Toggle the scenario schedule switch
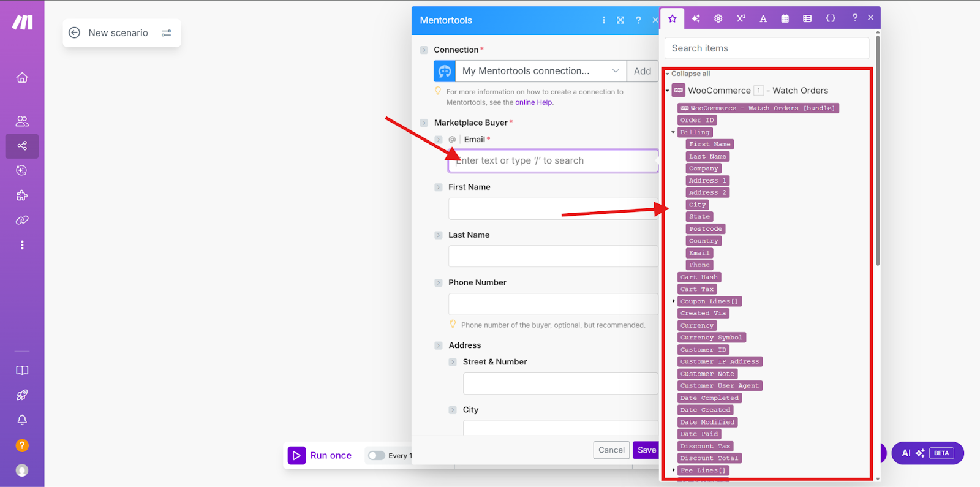This screenshot has height=487, width=980. [x=377, y=455]
